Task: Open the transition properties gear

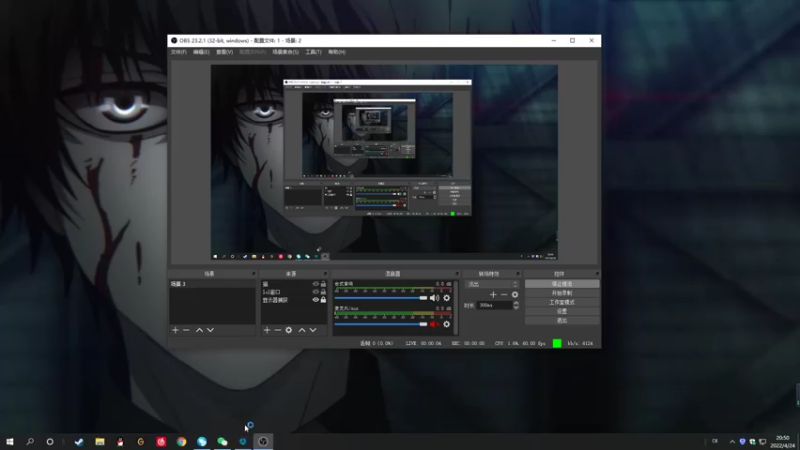Action: pyautogui.click(x=515, y=294)
